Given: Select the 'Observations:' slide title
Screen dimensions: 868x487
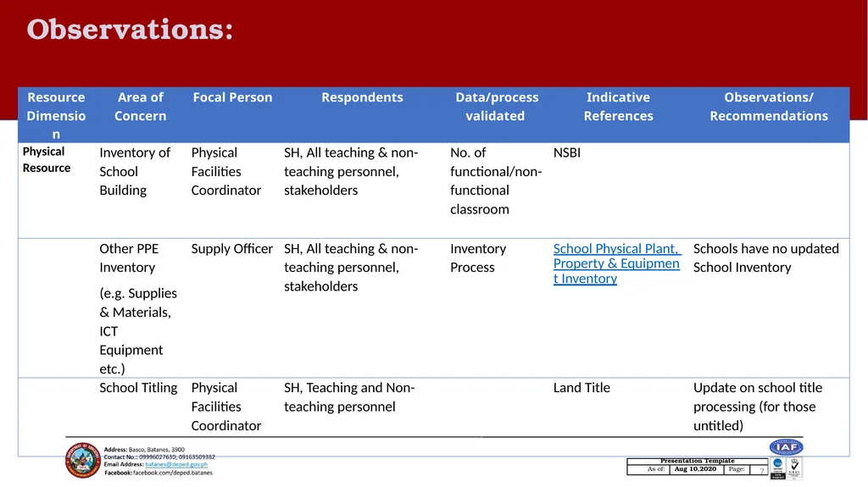Looking at the screenshot, I should (x=130, y=30).
